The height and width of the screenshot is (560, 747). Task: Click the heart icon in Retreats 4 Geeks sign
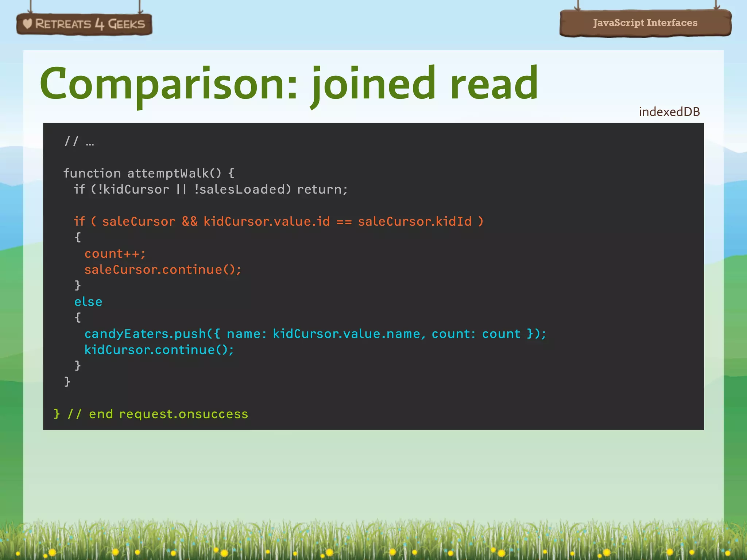pyautogui.click(x=27, y=24)
